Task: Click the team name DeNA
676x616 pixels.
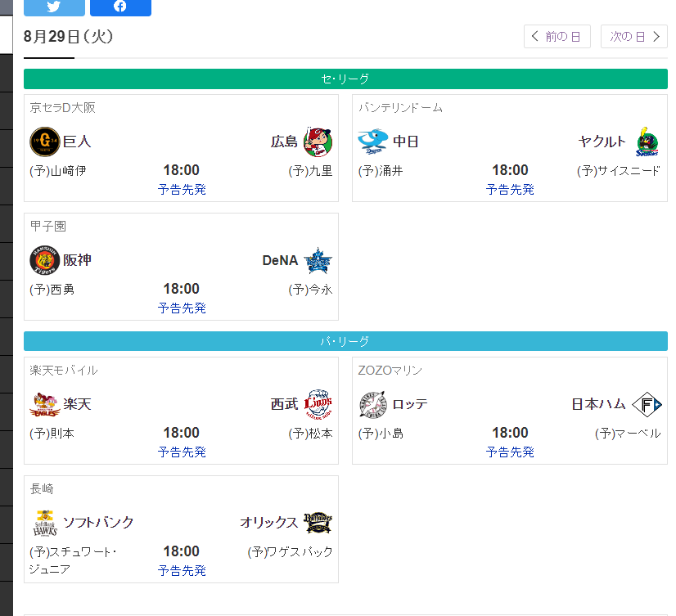Action: tap(280, 260)
